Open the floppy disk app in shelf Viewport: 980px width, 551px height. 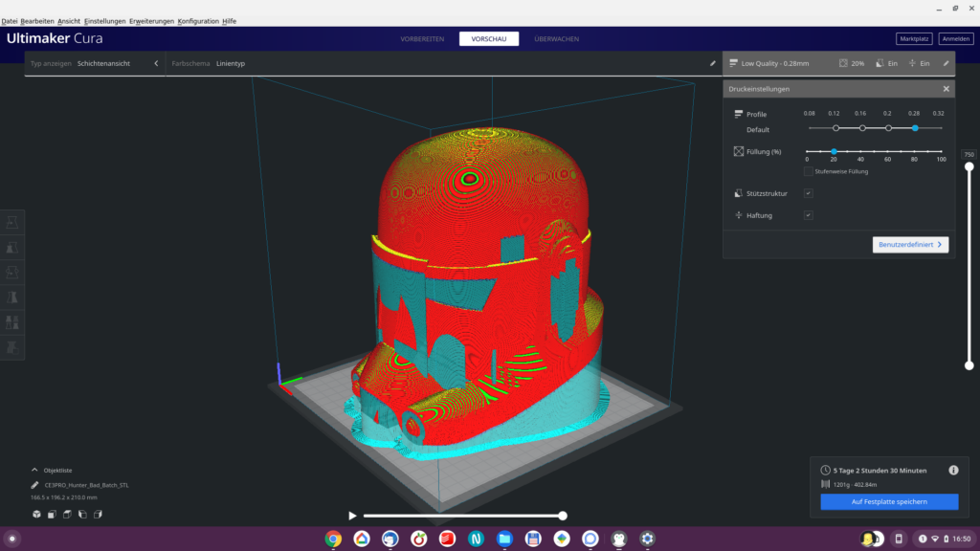533,539
